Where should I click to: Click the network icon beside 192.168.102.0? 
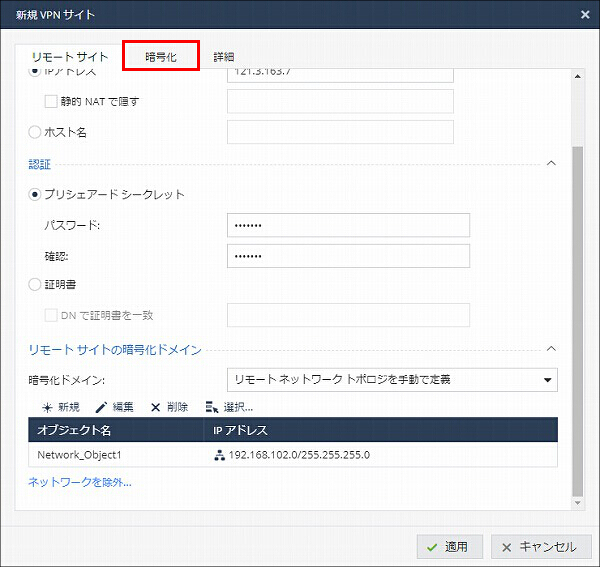(219, 455)
